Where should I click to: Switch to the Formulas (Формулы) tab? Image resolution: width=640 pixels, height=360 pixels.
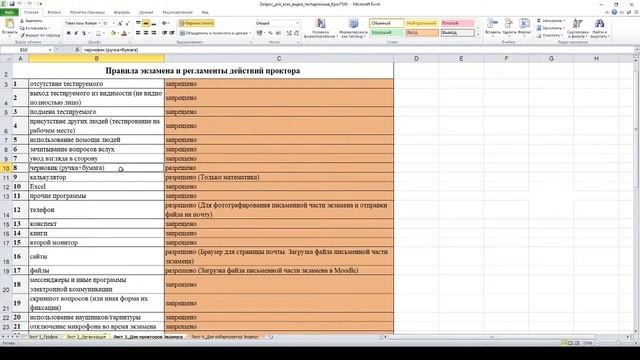click(x=122, y=12)
